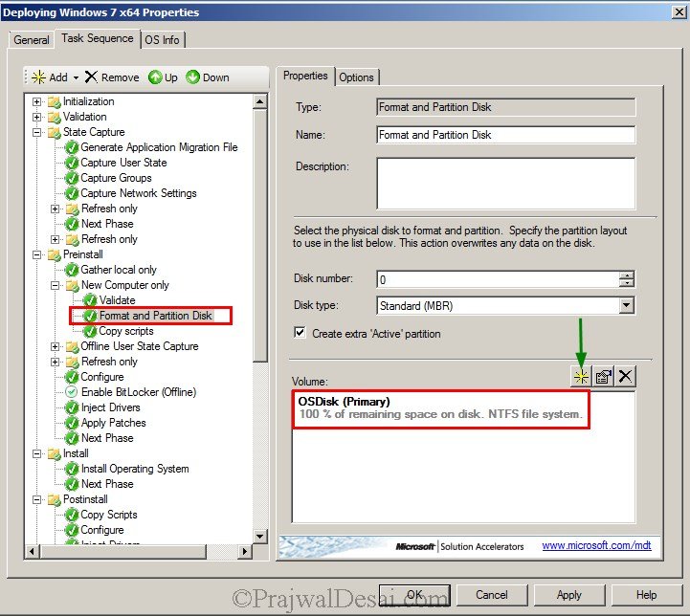This screenshot has width=690, height=616.
Task: Click the Preinstall folder icon
Action: 55,255
